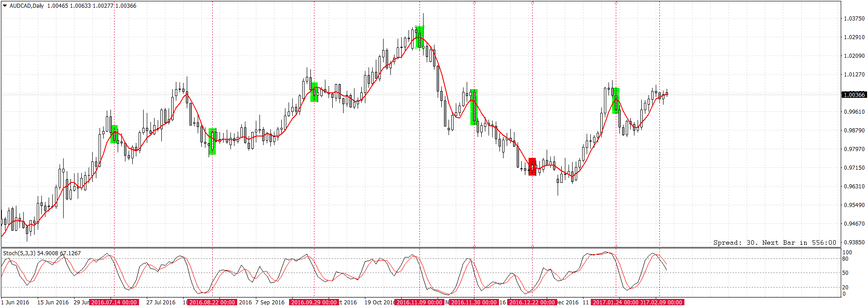Select the green signal box above 2016.07.14
Screen dimensions: 868x308
click(x=114, y=134)
